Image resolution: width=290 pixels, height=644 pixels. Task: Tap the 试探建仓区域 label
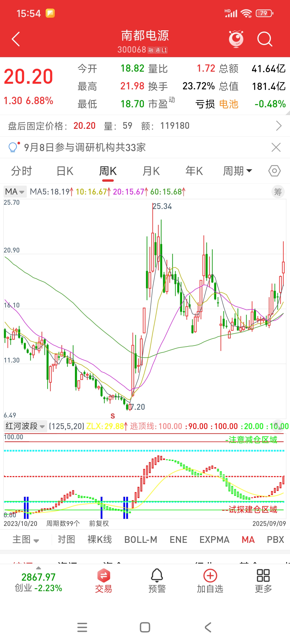pyautogui.click(x=253, y=509)
